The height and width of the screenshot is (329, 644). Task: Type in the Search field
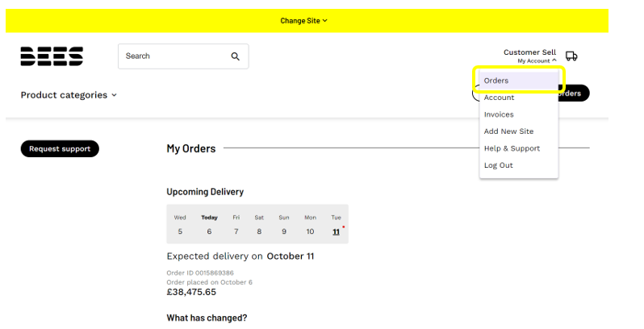coord(171,56)
